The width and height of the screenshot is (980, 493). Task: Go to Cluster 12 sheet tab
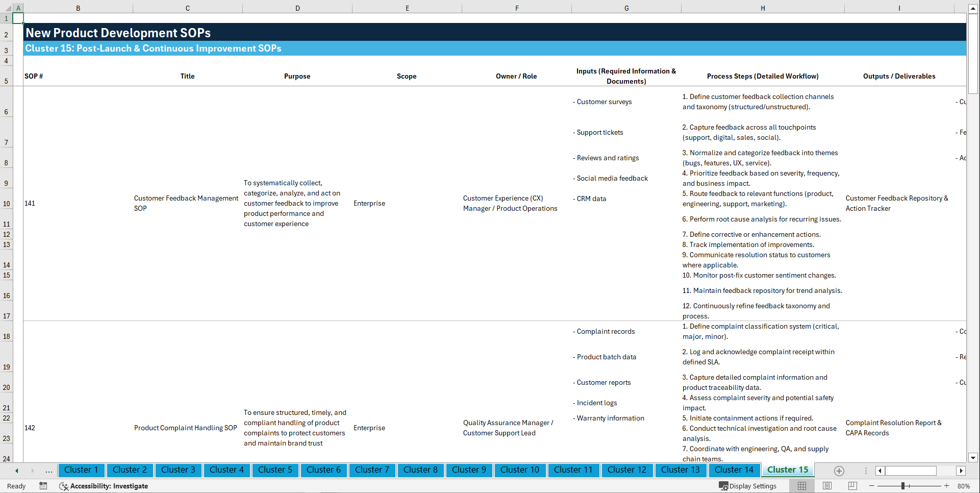pyautogui.click(x=627, y=470)
